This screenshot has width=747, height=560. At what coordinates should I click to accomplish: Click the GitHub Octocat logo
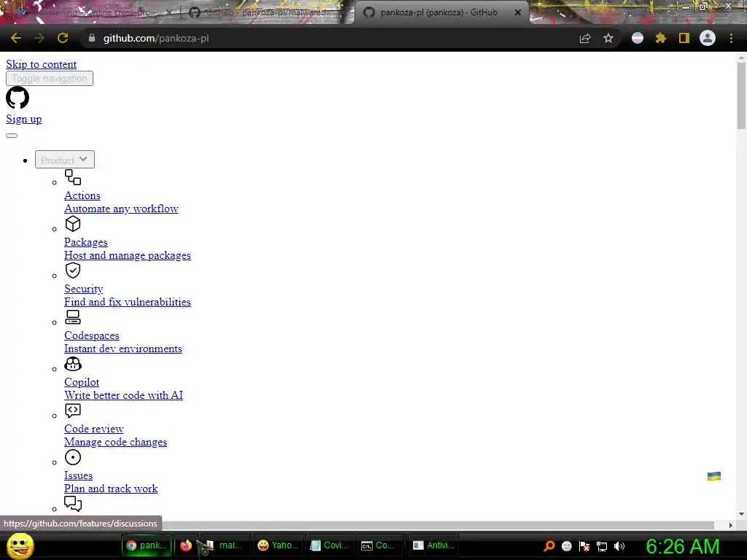click(x=18, y=98)
